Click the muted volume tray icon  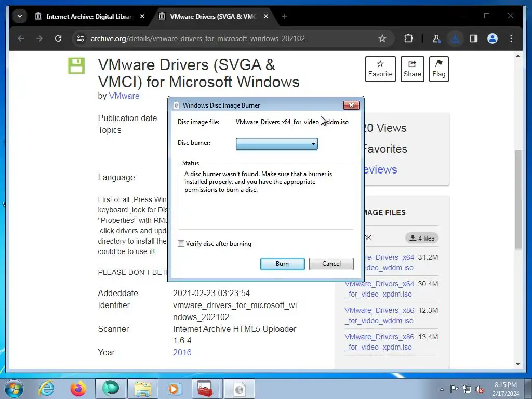pos(480,389)
